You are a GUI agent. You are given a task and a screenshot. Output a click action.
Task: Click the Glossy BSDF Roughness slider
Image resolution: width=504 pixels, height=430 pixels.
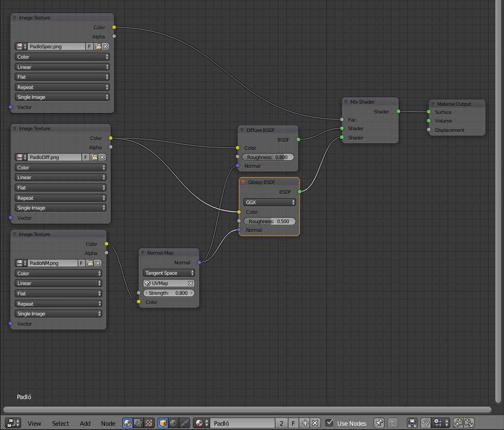tap(269, 222)
